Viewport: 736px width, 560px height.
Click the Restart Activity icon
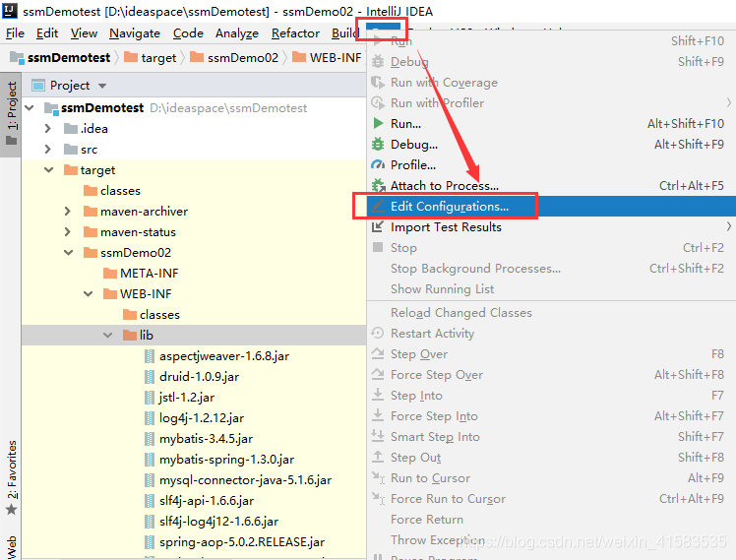378,333
